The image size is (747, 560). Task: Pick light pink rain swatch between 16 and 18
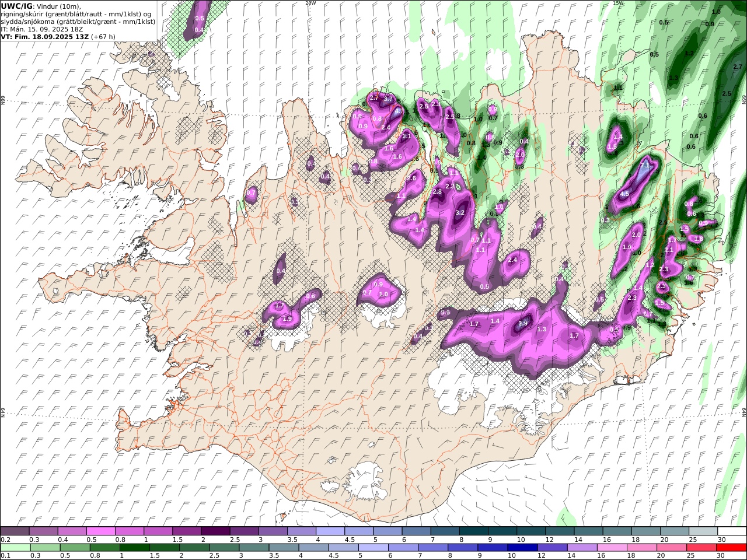click(x=611, y=548)
